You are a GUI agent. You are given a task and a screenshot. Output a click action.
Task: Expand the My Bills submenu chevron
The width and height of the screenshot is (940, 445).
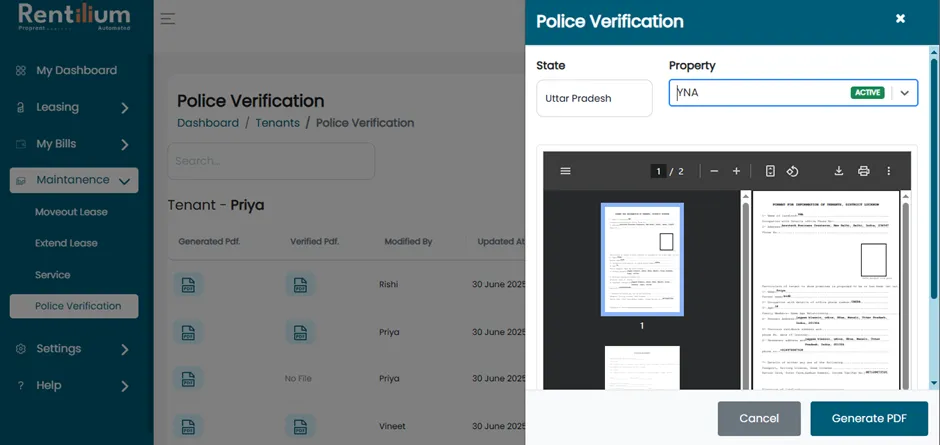(x=125, y=145)
